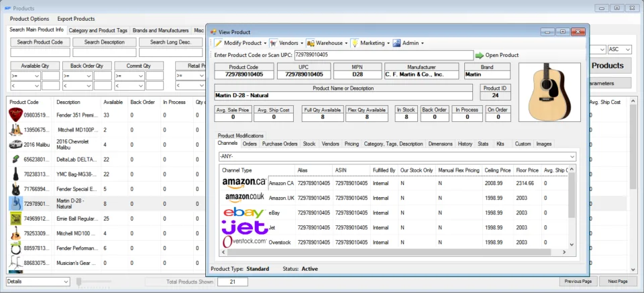This screenshot has height=293, width=644.
Task: Open the Details view mode dropdown
Action: click(38, 282)
